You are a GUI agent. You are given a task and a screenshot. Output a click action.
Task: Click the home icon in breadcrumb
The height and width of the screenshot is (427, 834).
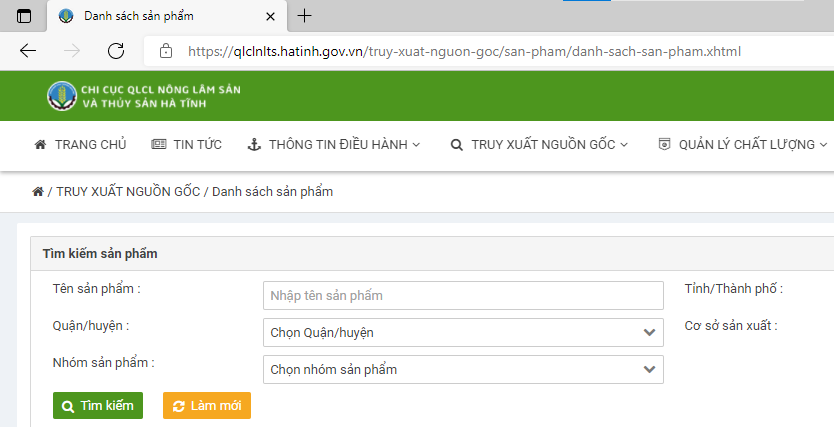click(38, 192)
